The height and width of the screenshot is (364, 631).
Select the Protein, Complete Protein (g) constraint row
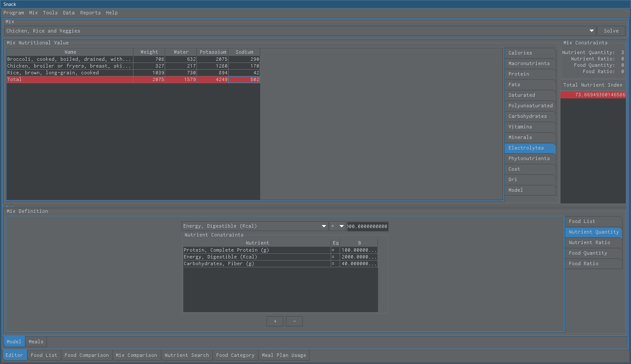tap(280, 250)
